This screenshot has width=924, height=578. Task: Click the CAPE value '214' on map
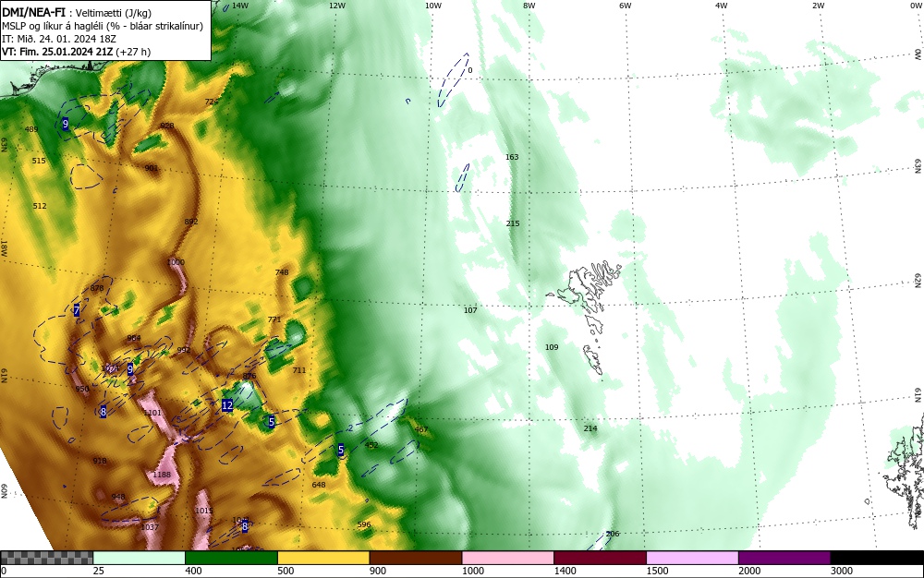590,428
